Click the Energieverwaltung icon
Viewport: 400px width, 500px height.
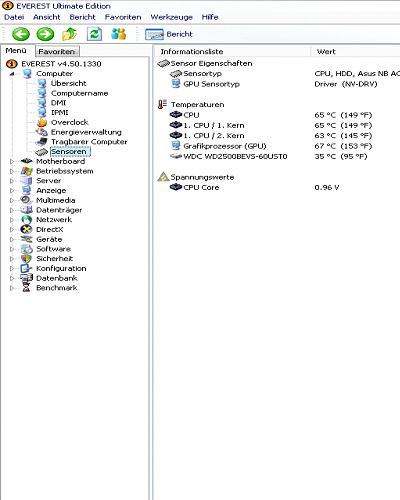pyautogui.click(x=42, y=132)
